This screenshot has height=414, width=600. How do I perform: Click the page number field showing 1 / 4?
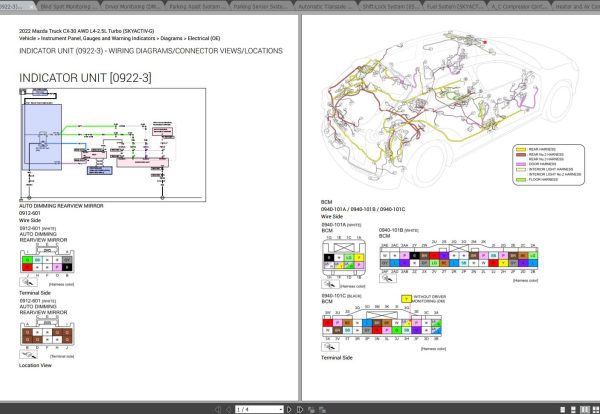click(257, 409)
